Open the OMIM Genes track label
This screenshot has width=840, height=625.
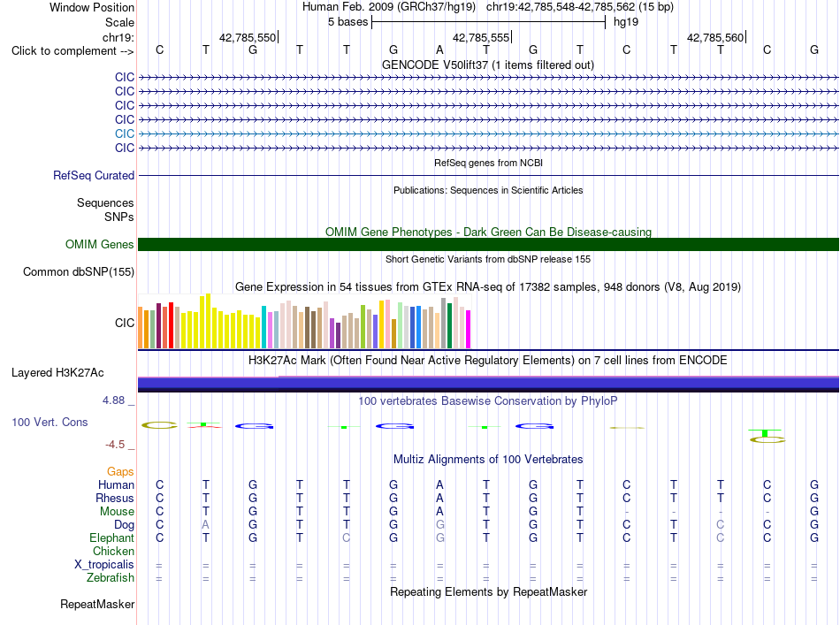pos(100,244)
